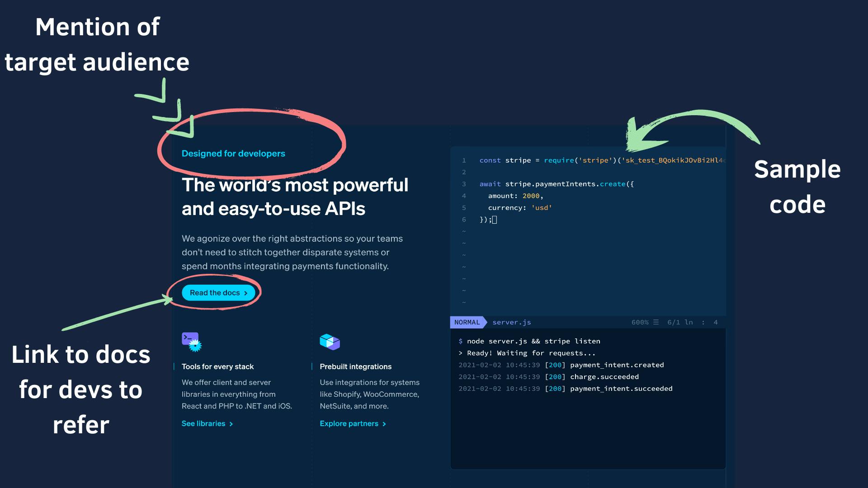Click the terminal icon above Tools for every stack
The image size is (868, 488).
[x=192, y=342]
